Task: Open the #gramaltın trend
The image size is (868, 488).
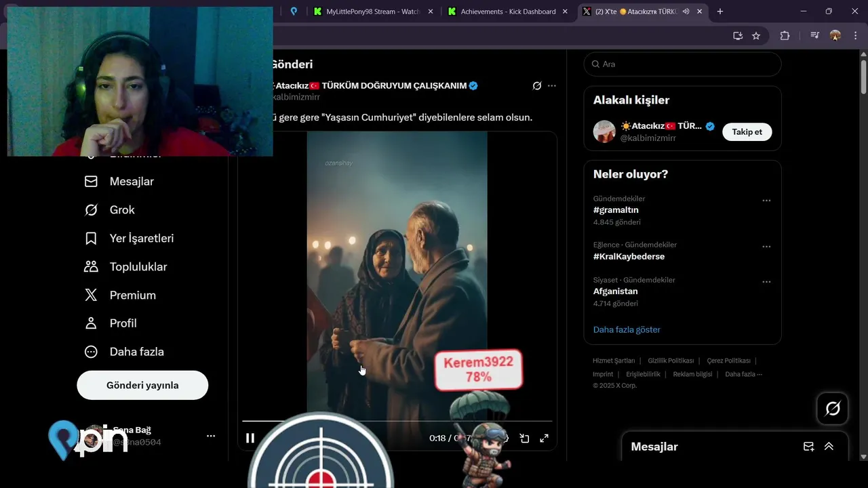Action: point(616,210)
